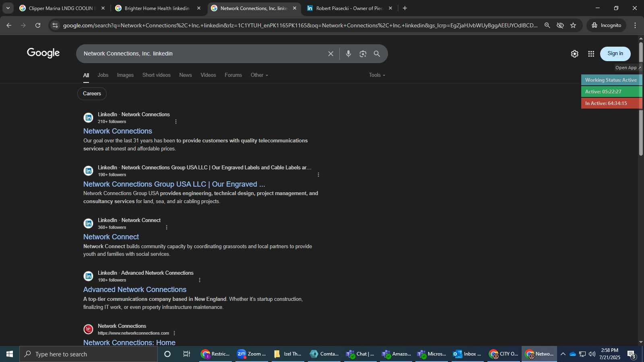Click the Incognito profile button
Image resolution: width=644 pixels, height=362 pixels.
pyautogui.click(x=606, y=25)
